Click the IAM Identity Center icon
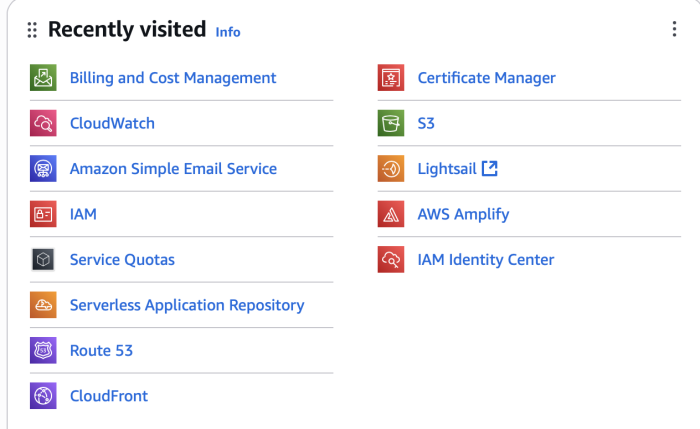 point(391,259)
